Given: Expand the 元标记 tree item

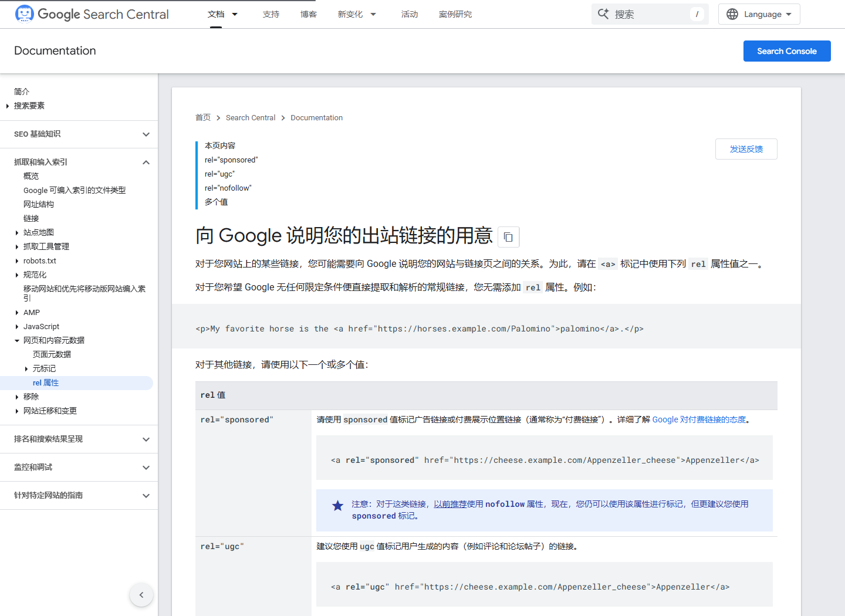Looking at the screenshot, I should pos(26,369).
